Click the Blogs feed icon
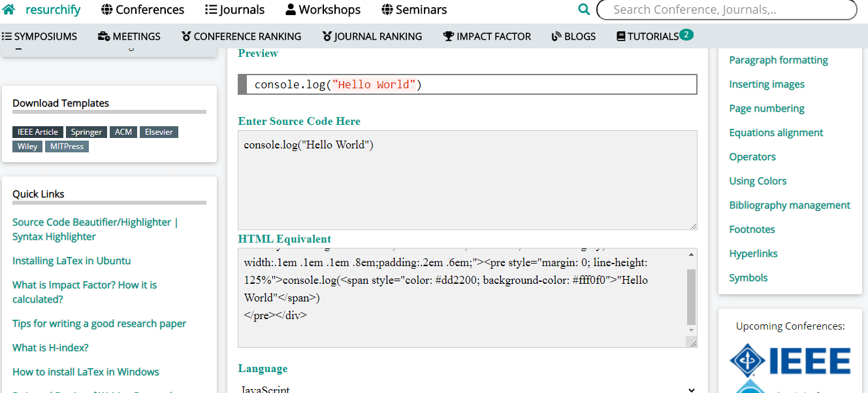The image size is (868, 393). point(556,37)
